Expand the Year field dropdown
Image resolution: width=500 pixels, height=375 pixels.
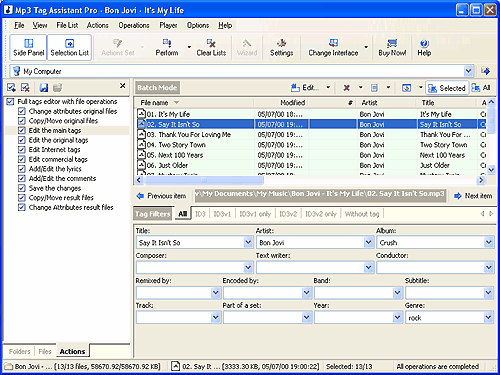tap(397, 317)
